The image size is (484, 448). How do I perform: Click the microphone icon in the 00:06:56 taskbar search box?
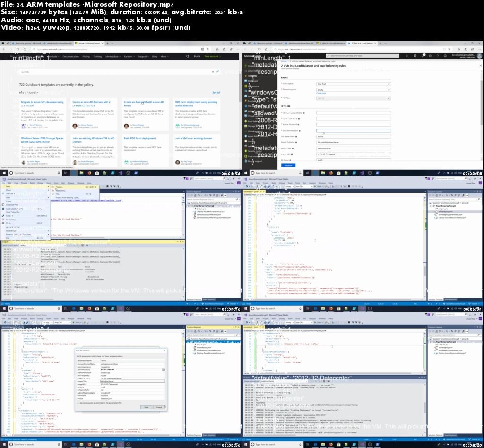click(59, 445)
